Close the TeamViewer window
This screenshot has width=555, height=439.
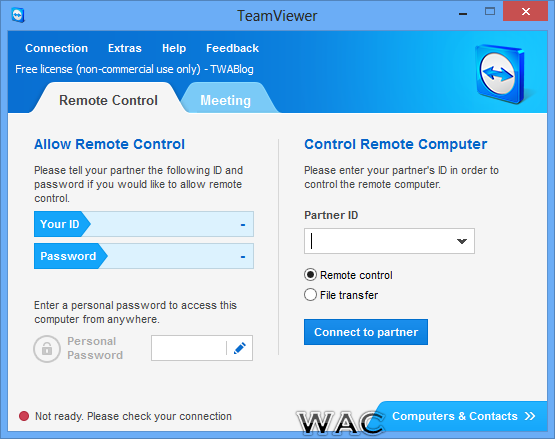click(526, 12)
